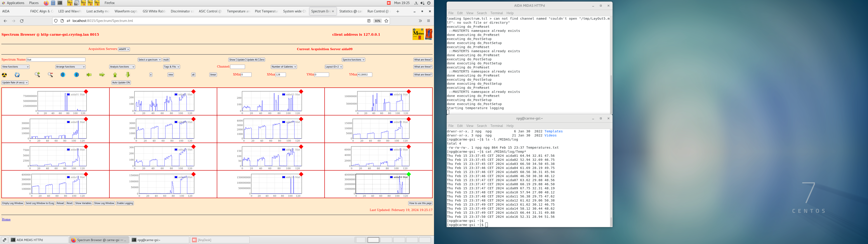Screen dimensions: 868x244
Task: Select the zoom-in magnifier tool
Action: coord(37,75)
